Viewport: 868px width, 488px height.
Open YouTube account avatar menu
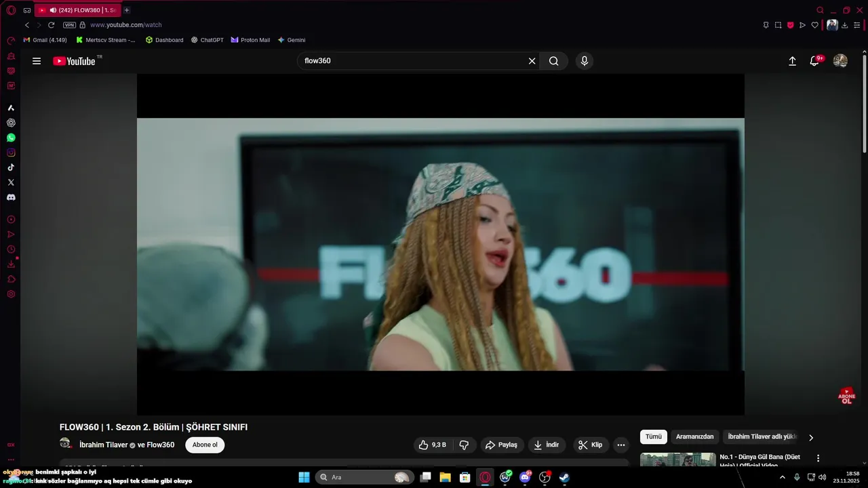tap(840, 61)
